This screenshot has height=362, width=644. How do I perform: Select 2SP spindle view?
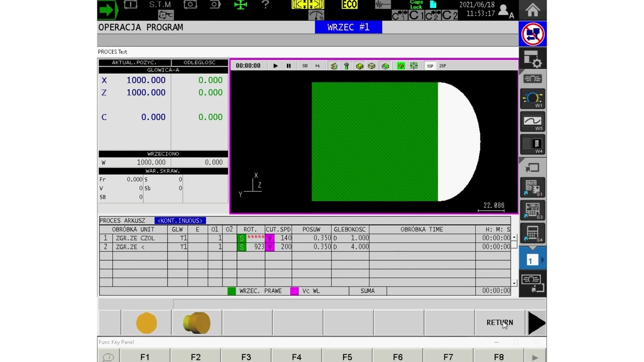[x=443, y=66]
